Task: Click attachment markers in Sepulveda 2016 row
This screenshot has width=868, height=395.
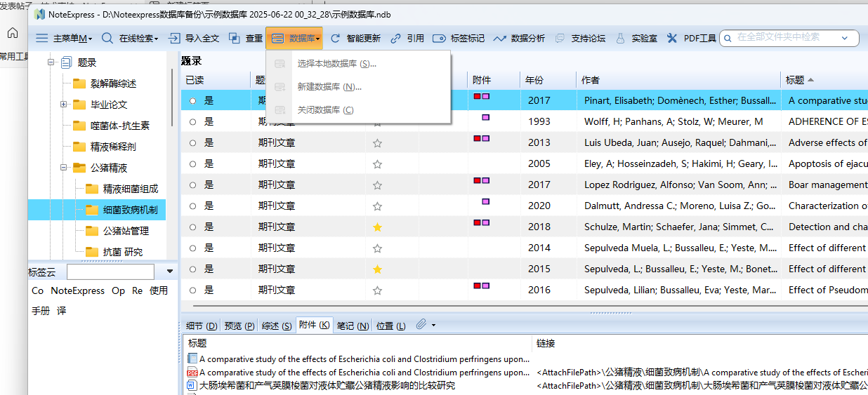Action: [482, 286]
